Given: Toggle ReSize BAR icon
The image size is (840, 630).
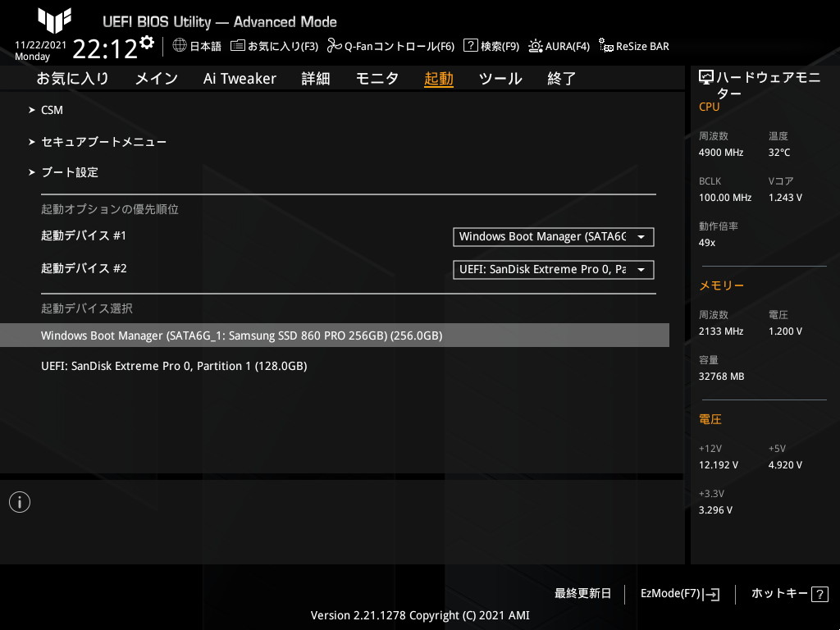Looking at the screenshot, I should (606, 46).
